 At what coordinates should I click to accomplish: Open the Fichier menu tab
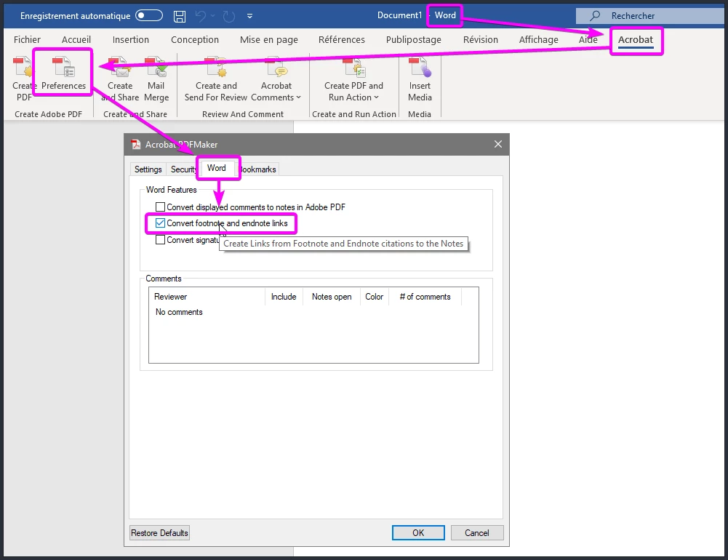[27, 40]
